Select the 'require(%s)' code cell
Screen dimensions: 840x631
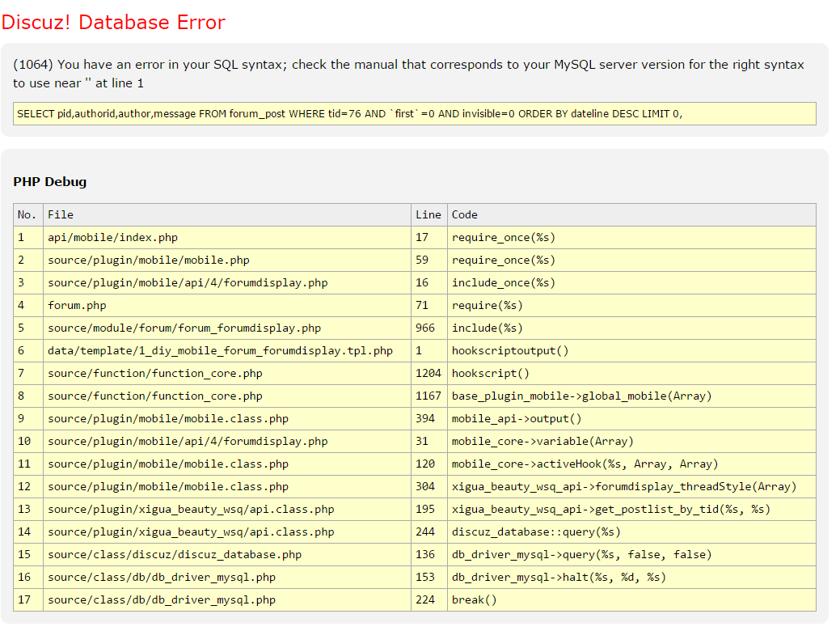tap(631, 305)
